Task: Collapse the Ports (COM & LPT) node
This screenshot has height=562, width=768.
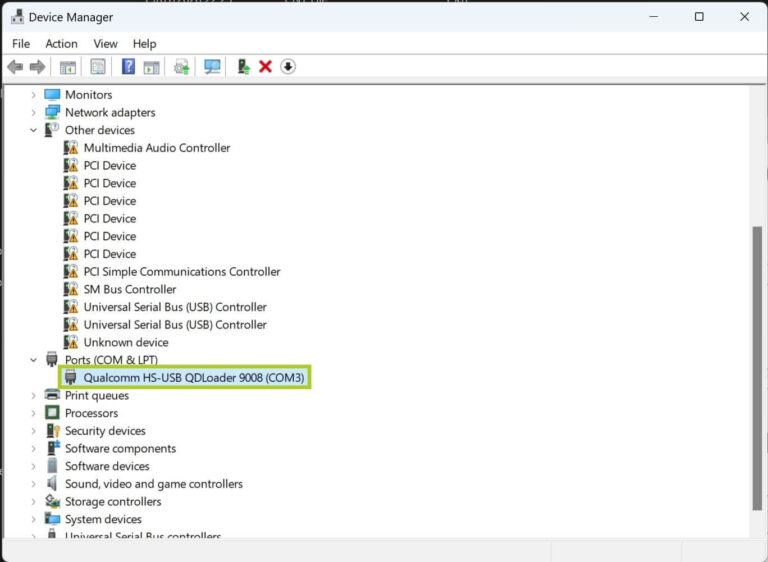Action: [x=33, y=360]
